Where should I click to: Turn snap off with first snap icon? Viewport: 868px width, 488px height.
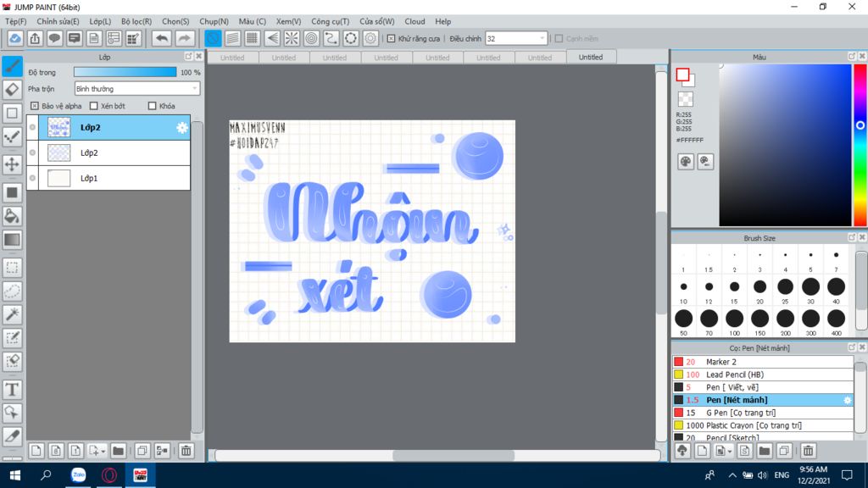coord(213,38)
